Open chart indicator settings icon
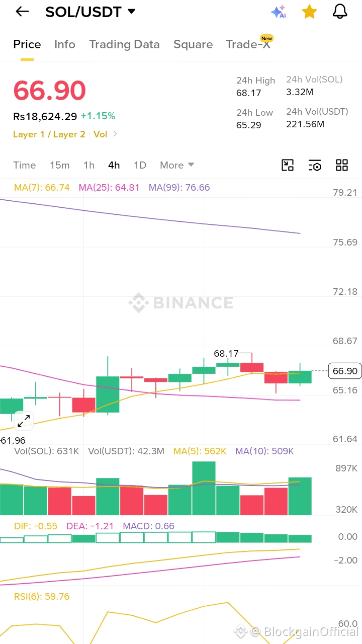 coord(315,165)
